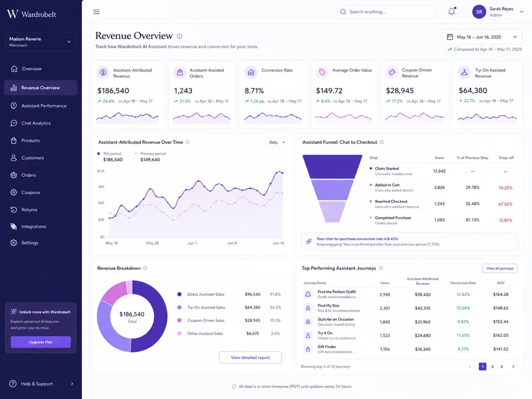The width and height of the screenshot is (532, 399).
Task: Click the Average Order Value tag icon
Action: tap(322, 72)
